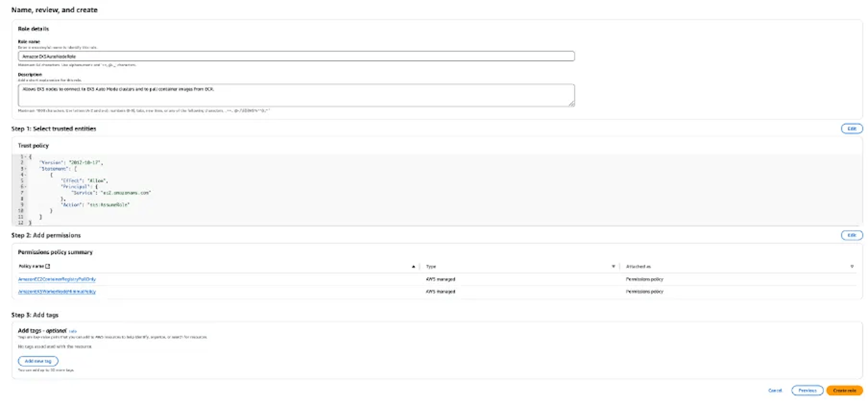Image resolution: width=868 pixels, height=405 pixels.
Task: Sort by the Type column arrow
Action: coord(613,267)
